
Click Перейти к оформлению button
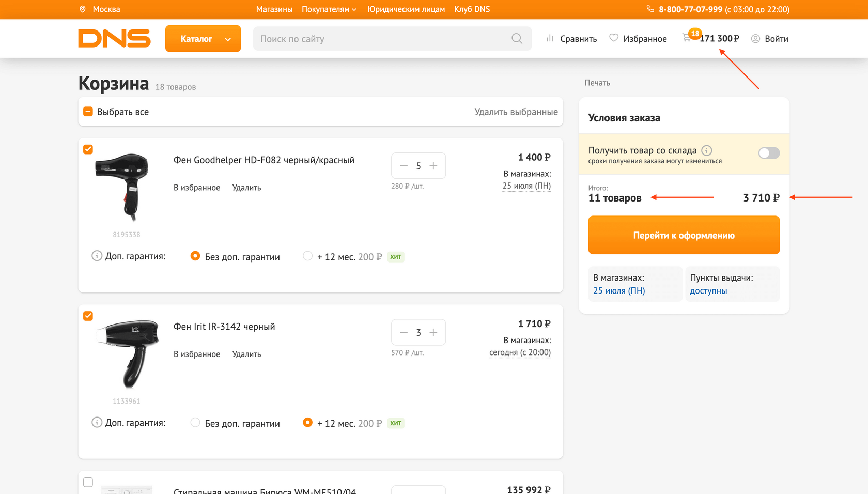coord(684,235)
